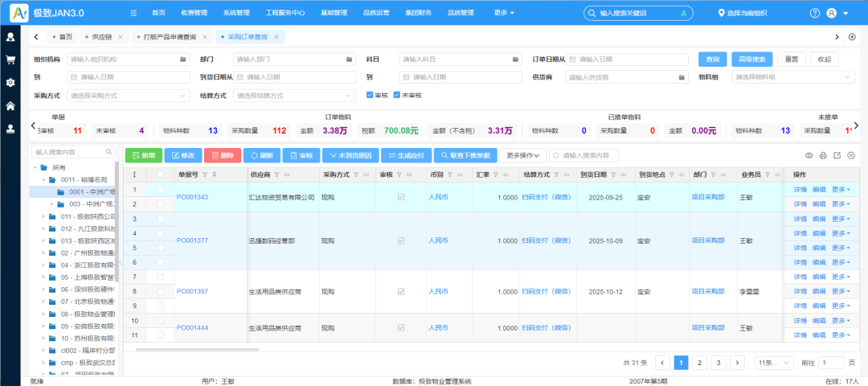Click the export icon above table
Image resolution: width=868 pixels, height=386 pixels.
(837, 155)
